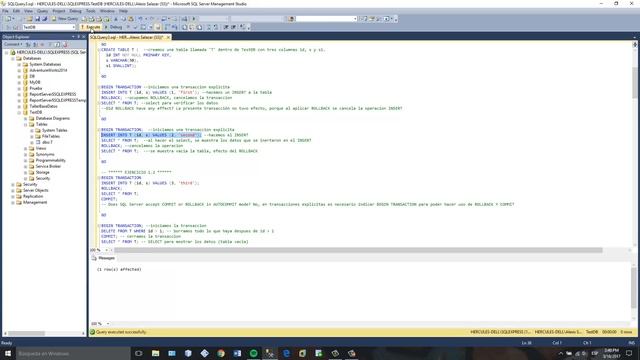The width and height of the screenshot is (640, 360).
Task: Click the Open File folder icon
Action: (30, 19)
